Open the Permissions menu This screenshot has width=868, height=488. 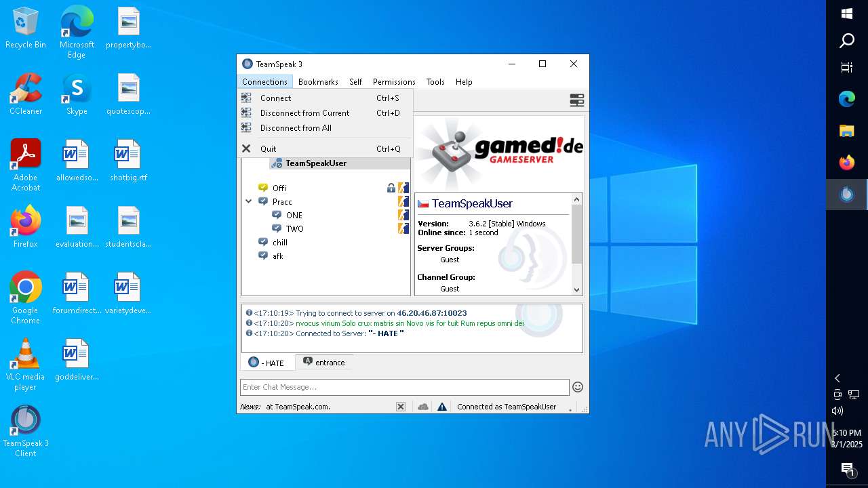394,81
